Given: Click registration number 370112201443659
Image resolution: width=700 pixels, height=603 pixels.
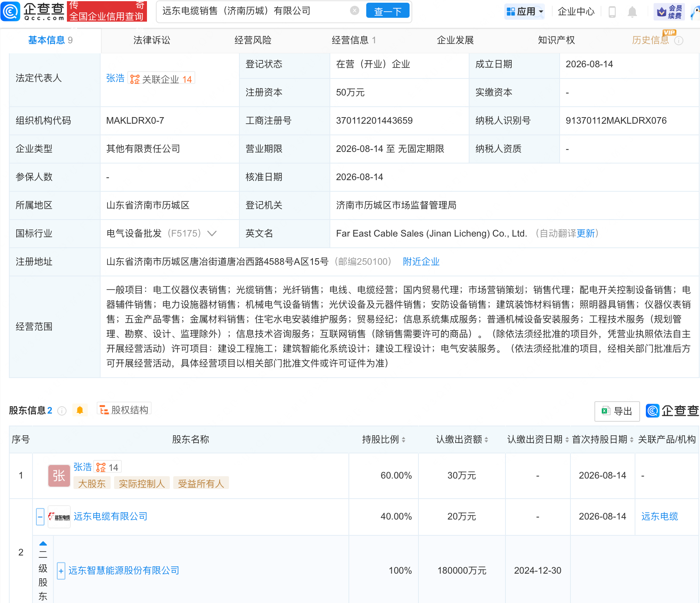Looking at the screenshot, I should [374, 121].
